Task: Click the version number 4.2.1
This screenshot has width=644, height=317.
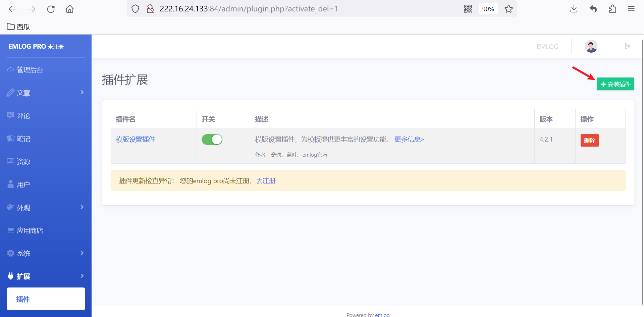Action: [546, 139]
